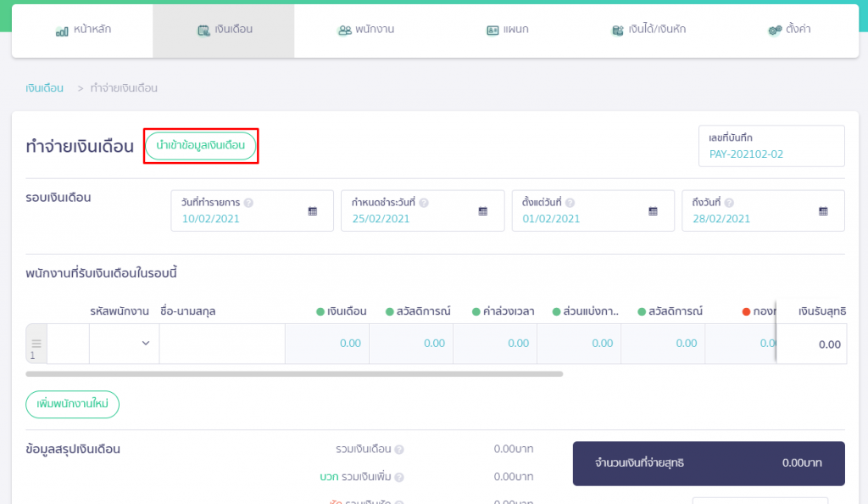The height and width of the screenshot is (504, 868).
Task: Click help icon next to กำหนดชำระวันที่
Action: 424,203
